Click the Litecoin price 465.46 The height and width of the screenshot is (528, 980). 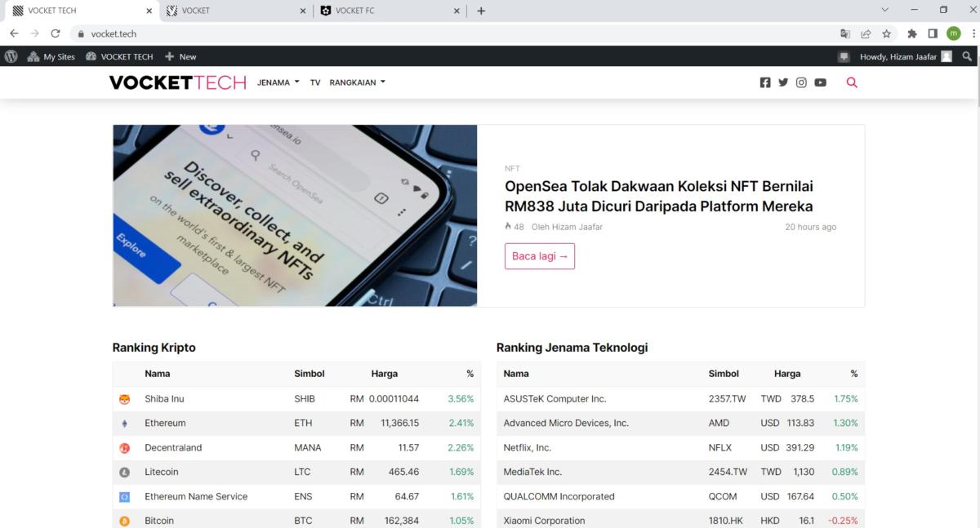pyautogui.click(x=403, y=473)
